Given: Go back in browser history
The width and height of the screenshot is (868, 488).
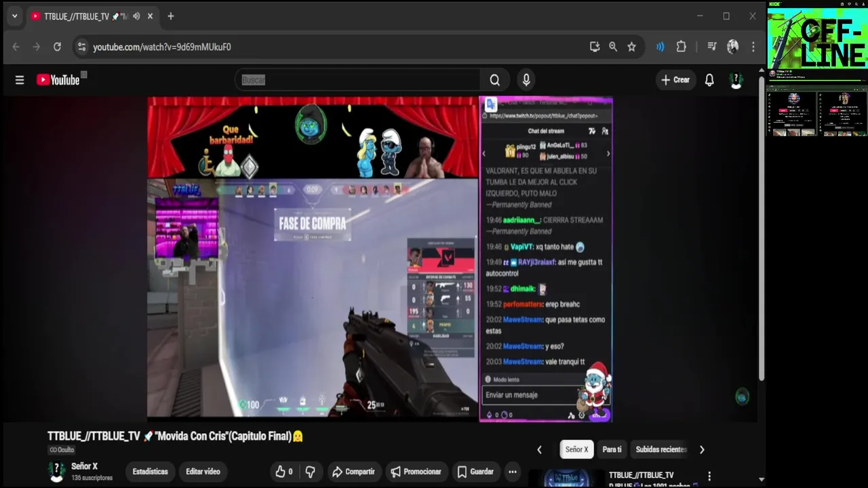Looking at the screenshot, I should click(x=16, y=47).
